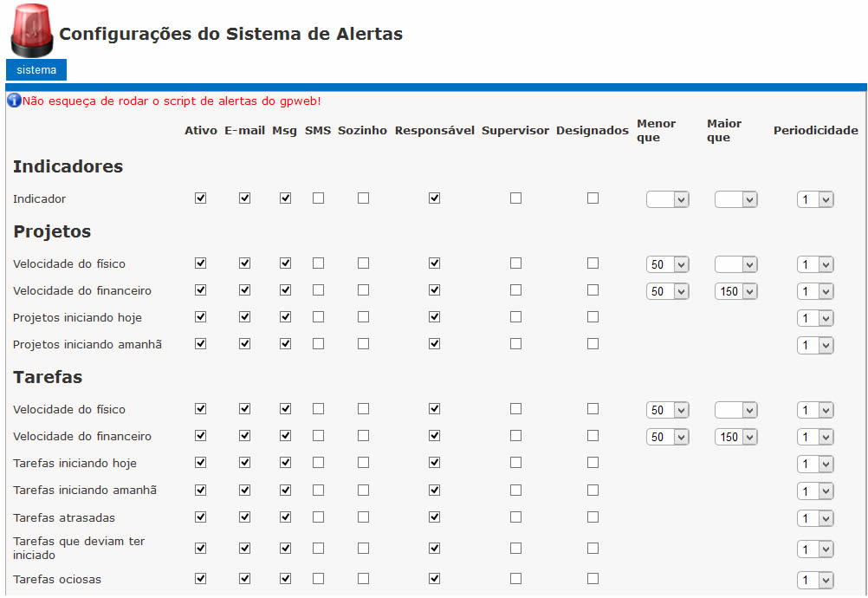Click the Projetos iniciando amanhã label
The image size is (868, 598).
pyautogui.click(x=87, y=344)
